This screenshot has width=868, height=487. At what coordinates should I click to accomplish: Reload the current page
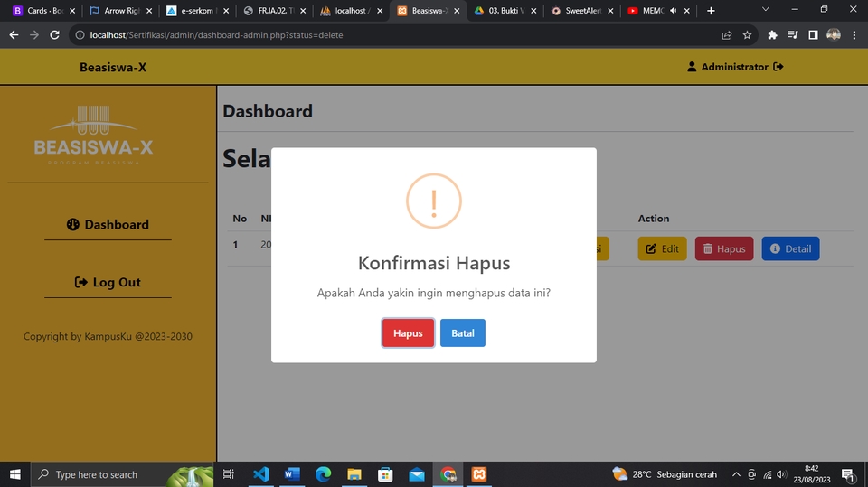[54, 35]
